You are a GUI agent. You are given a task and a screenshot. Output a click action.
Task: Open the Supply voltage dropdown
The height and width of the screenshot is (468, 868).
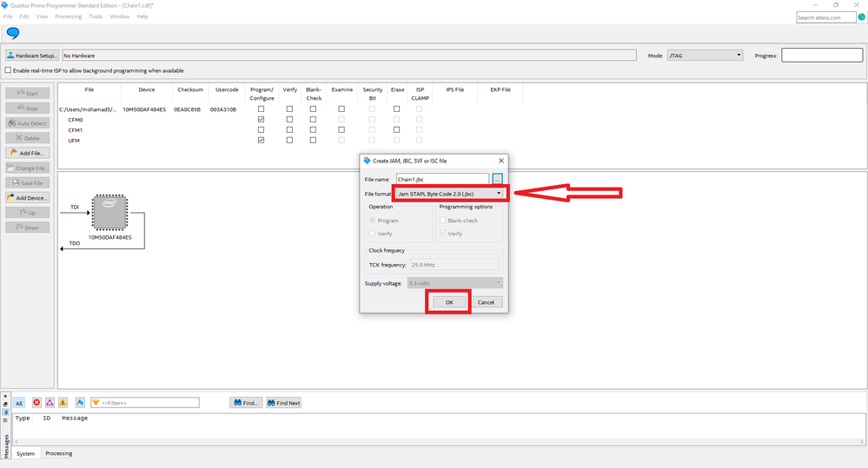point(455,283)
